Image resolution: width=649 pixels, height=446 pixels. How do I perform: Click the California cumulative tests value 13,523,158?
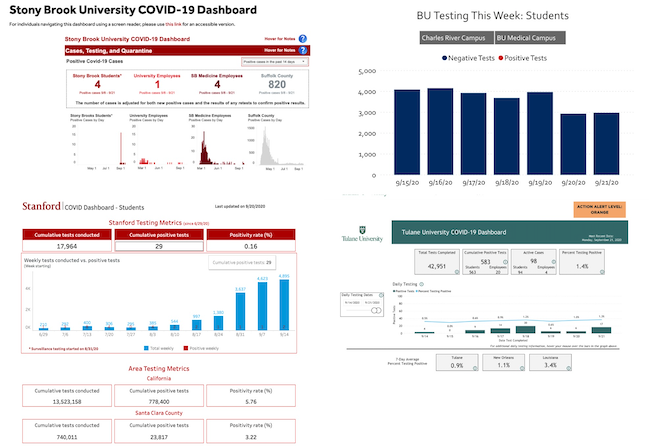coord(67,402)
